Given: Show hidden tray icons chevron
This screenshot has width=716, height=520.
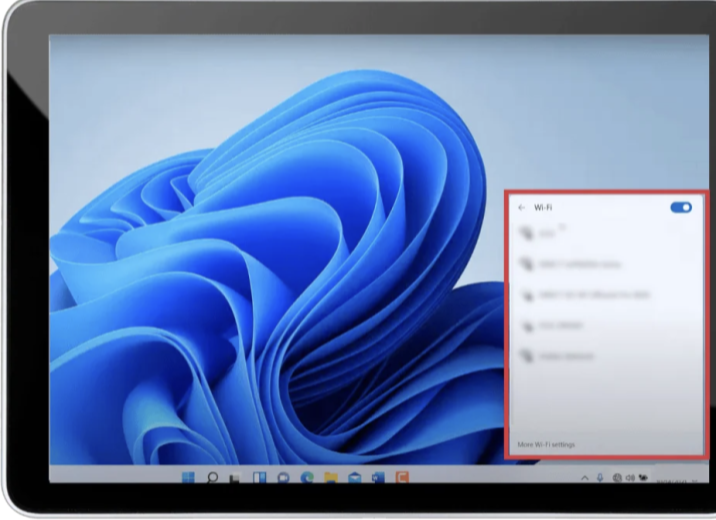Looking at the screenshot, I should 584,478.
